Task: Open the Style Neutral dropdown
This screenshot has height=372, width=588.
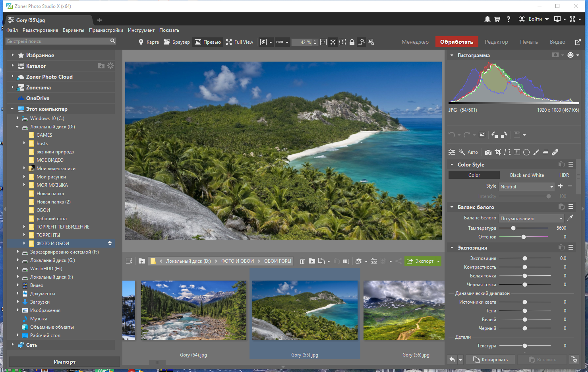Action: tap(526, 186)
